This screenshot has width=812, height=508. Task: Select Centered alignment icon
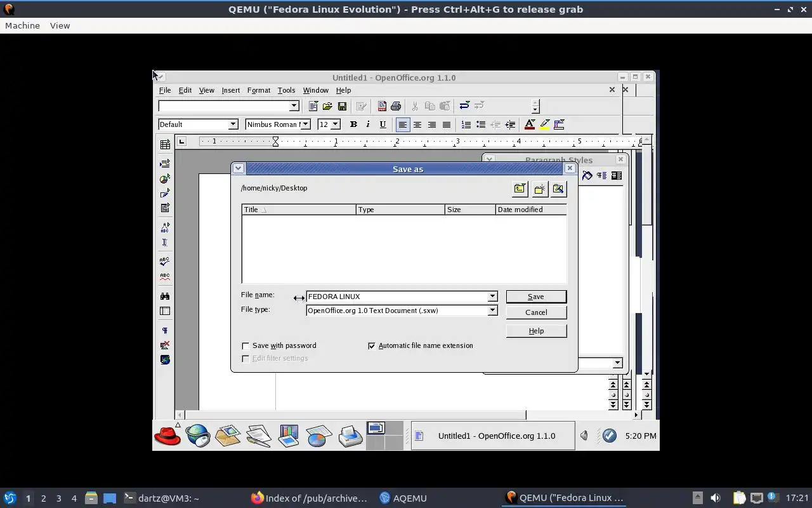417,124
